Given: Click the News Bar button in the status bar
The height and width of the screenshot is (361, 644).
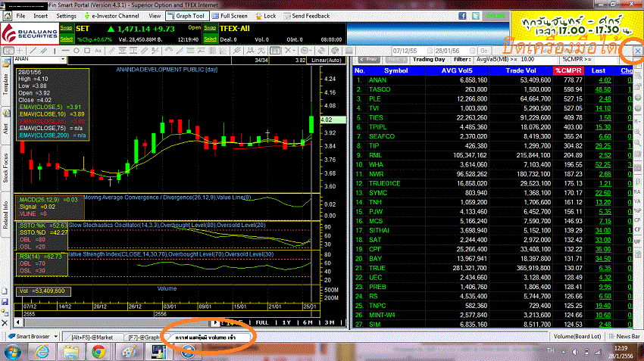Looking at the screenshot, I should pyautogui.click(x=624, y=336).
